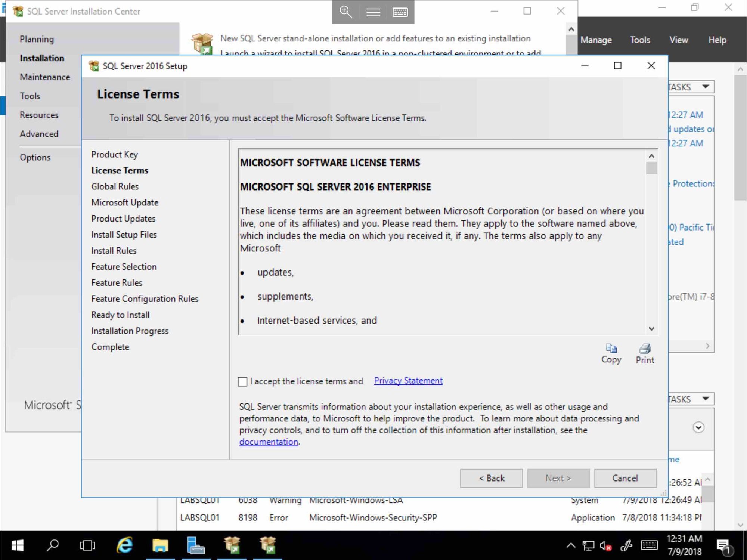
Task: Expand the circular chevron in Server Manager events
Action: pyautogui.click(x=698, y=427)
